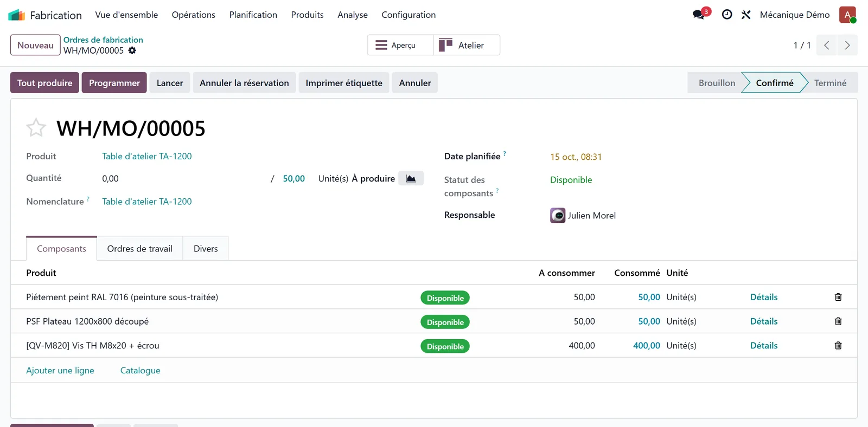This screenshot has width=868, height=427.
Task: Delete the Vis TH M8x20 + écrou line
Action: pyautogui.click(x=838, y=346)
